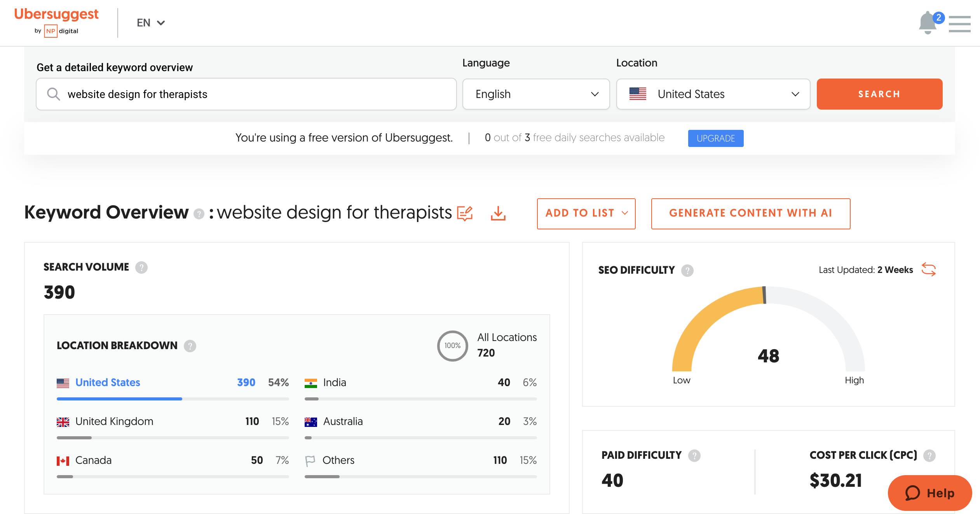Click the SEO difficulty gauge arc
This screenshot has width=980, height=514.
(x=768, y=329)
